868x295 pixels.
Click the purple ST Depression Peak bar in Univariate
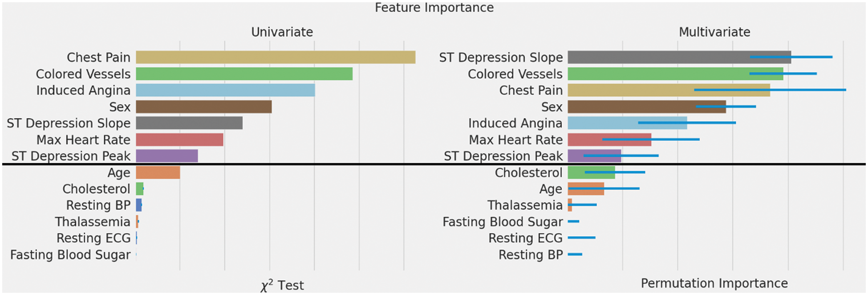pyautogui.click(x=166, y=156)
